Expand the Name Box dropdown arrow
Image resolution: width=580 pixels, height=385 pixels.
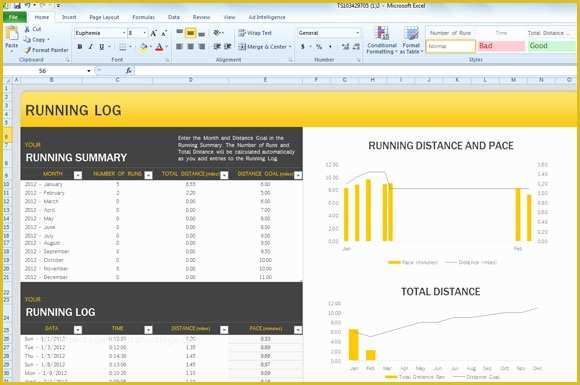[89, 71]
